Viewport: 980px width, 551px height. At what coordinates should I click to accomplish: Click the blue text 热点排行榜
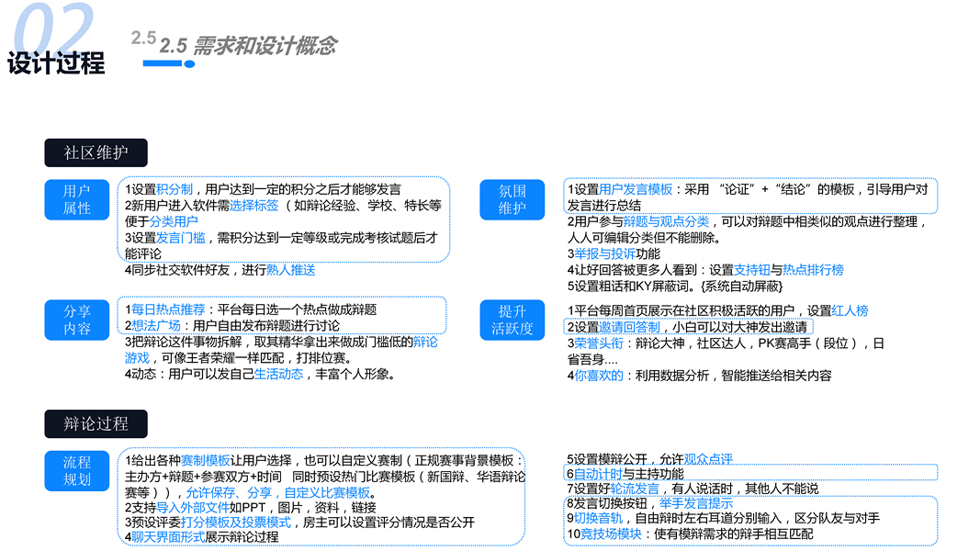click(x=813, y=270)
